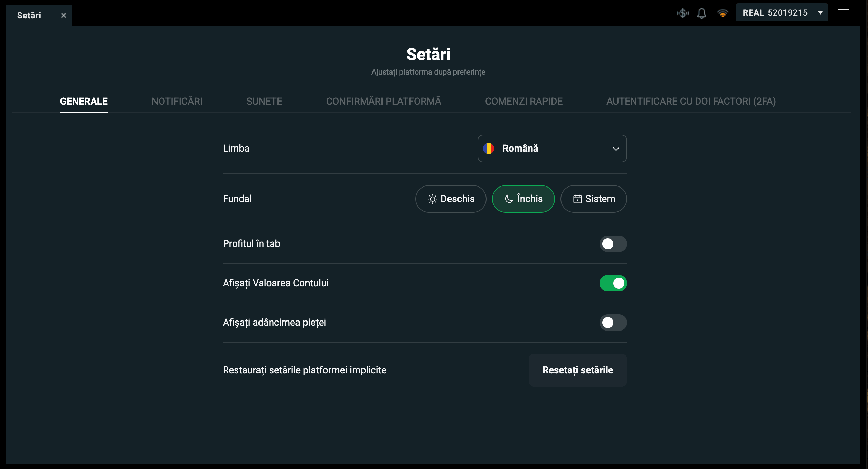This screenshot has height=469, width=868.
Task: Open the hamburger menu icon
Action: point(843,12)
